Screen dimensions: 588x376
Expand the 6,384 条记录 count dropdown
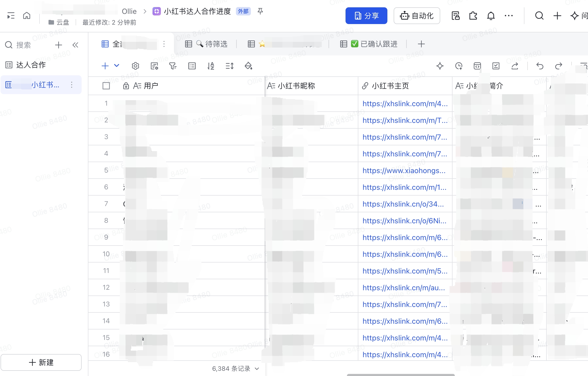[257, 369]
